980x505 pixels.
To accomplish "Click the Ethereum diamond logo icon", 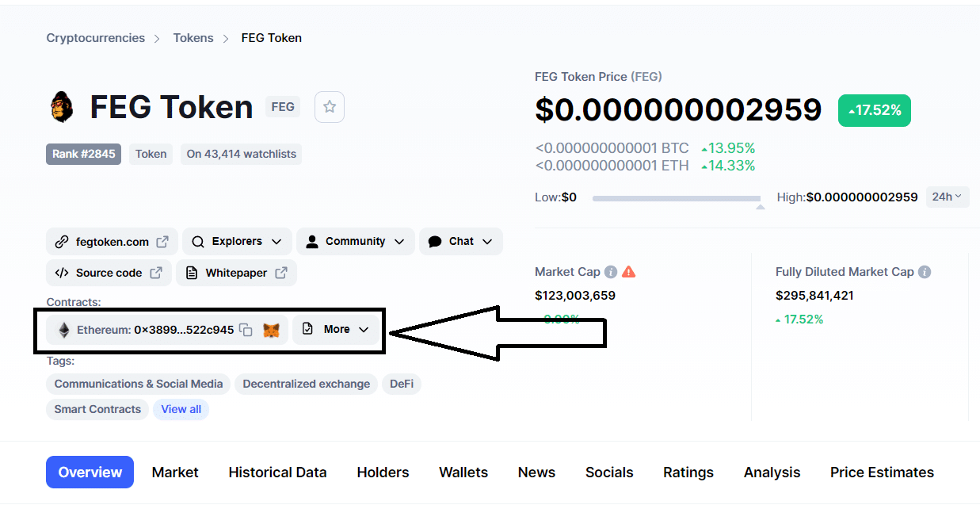I will tap(62, 330).
